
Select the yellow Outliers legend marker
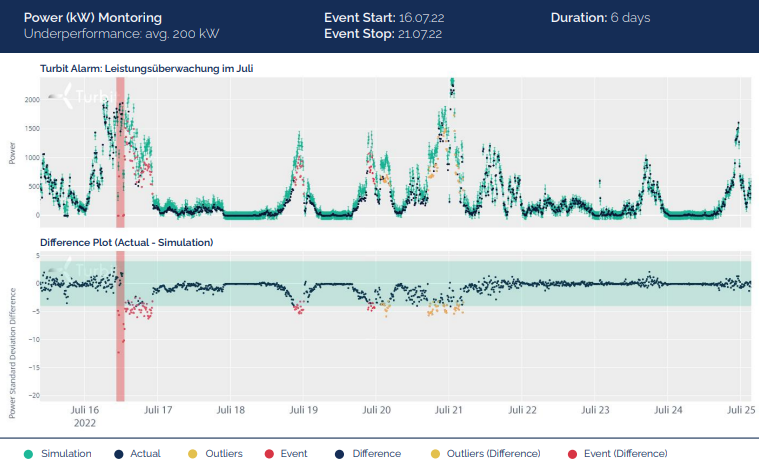(192, 453)
